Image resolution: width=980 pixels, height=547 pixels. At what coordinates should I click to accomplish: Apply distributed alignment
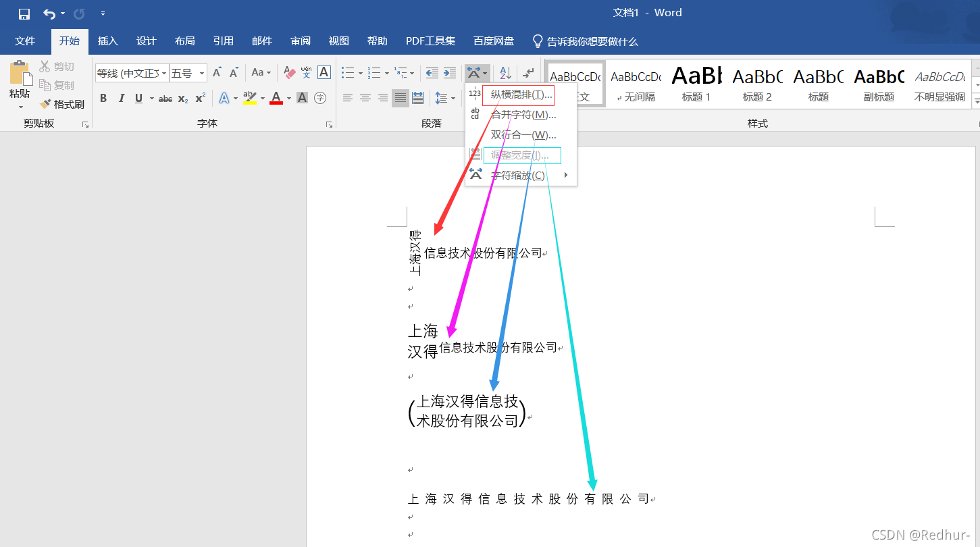tap(418, 99)
